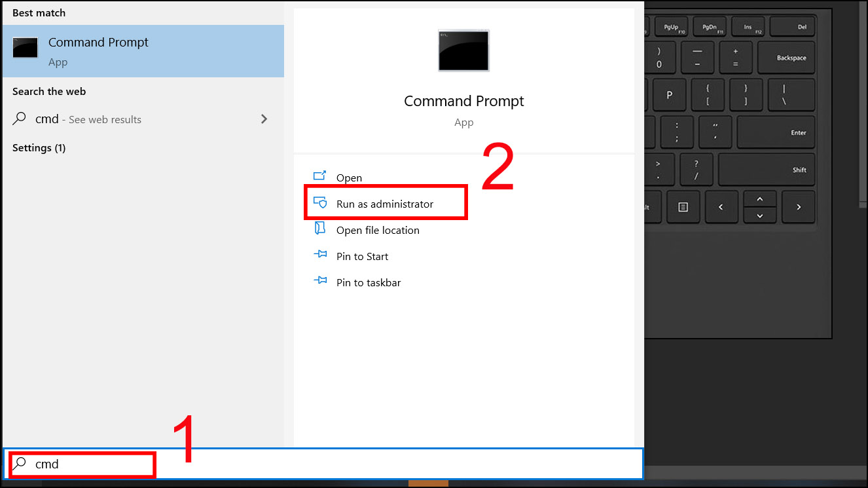Click the web search magnifier icon beside cmd

pyautogui.click(x=20, y=119)
